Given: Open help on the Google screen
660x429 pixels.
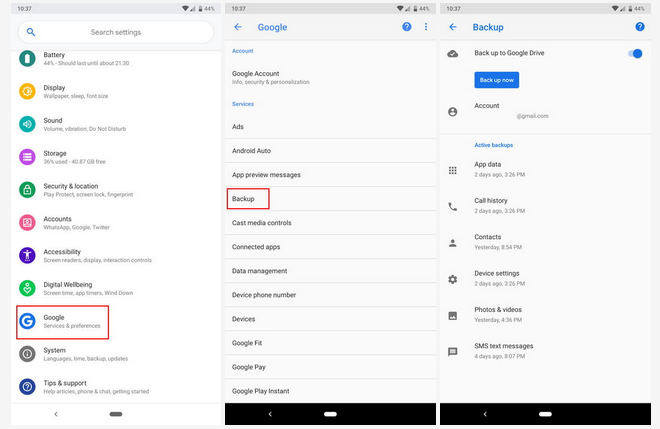Looking at the screenshot, I should 407,27.
